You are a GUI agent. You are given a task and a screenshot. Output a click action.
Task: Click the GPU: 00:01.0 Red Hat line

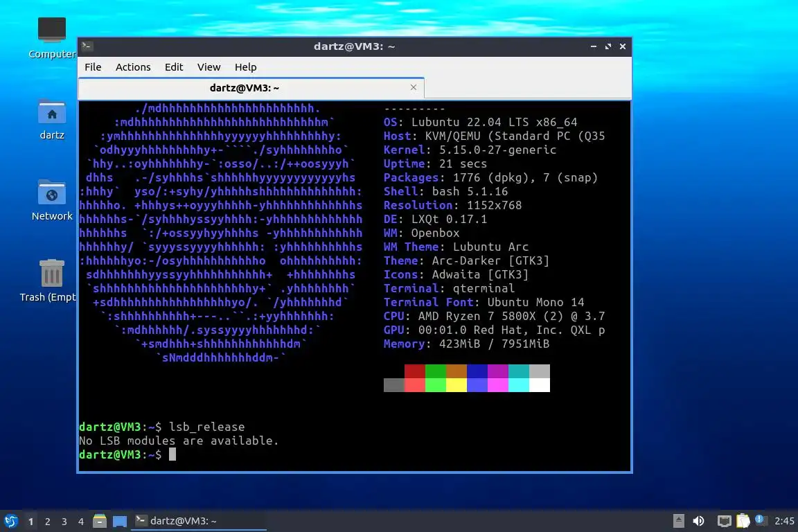[x=494, y=330]
